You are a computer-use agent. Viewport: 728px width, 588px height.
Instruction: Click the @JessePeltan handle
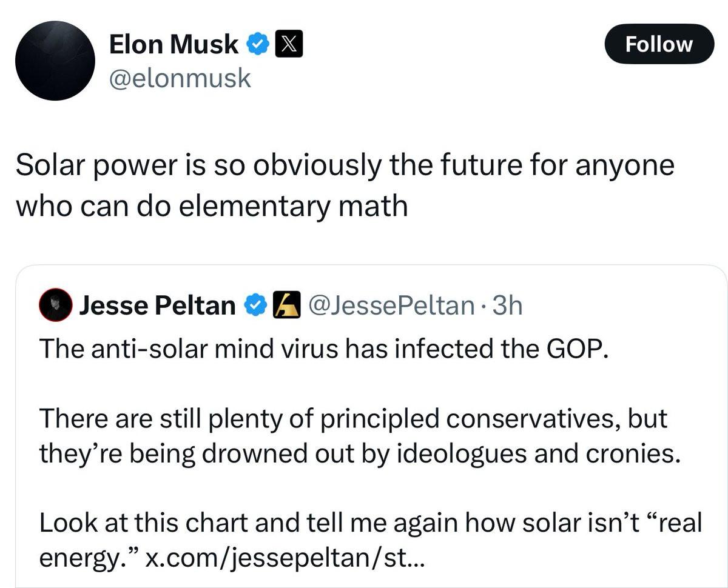point(392,306)
